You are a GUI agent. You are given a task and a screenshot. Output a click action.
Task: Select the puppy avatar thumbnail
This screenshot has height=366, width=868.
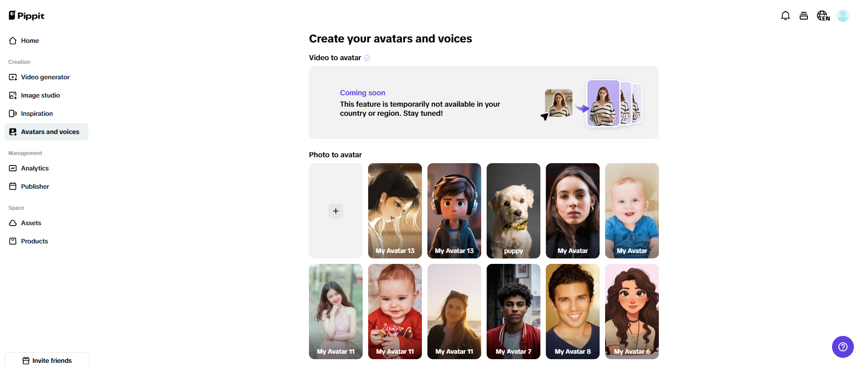(x=513, y=211)
